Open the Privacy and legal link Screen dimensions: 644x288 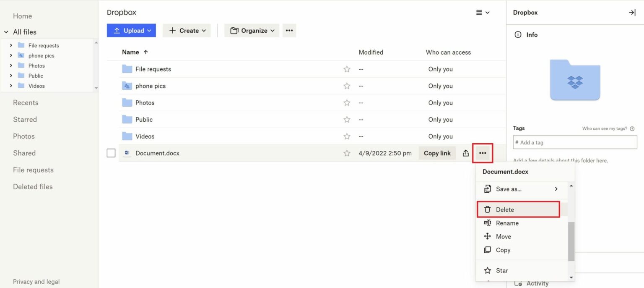pos(36,281)
